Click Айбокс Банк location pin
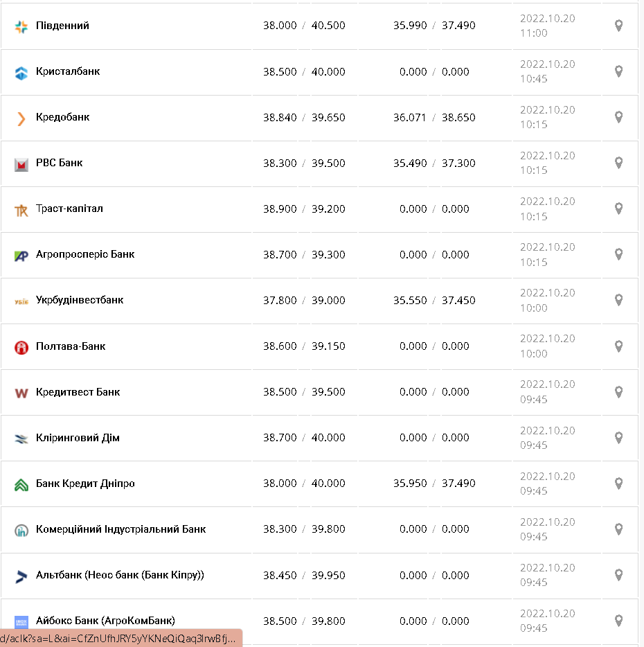This screenshot has height=647, width=644. pyautogui.click(x=618, y=621)
